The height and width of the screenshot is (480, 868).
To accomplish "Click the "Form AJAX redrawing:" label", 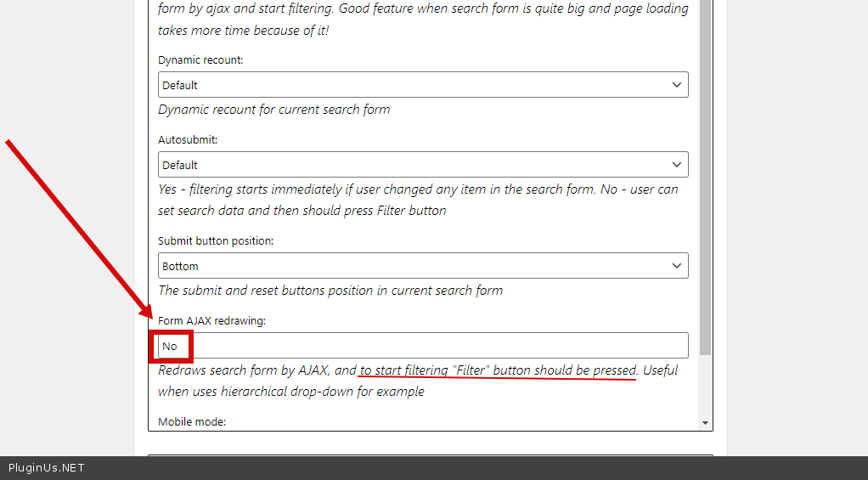I will coord(211,320).
